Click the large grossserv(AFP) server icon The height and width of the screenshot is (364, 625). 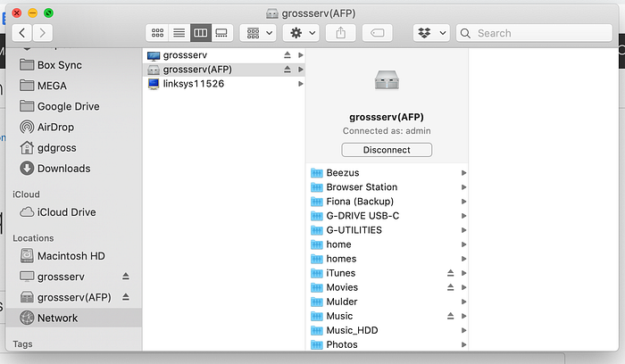(x=387, y=80)
